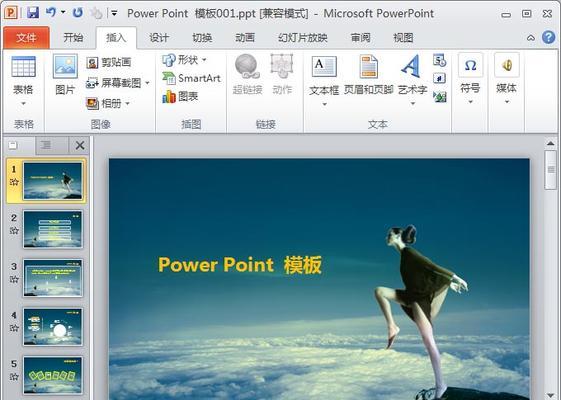The image size is (561, 400).
Task: Select slide 3 thumbnail
Action: [53, 278]
